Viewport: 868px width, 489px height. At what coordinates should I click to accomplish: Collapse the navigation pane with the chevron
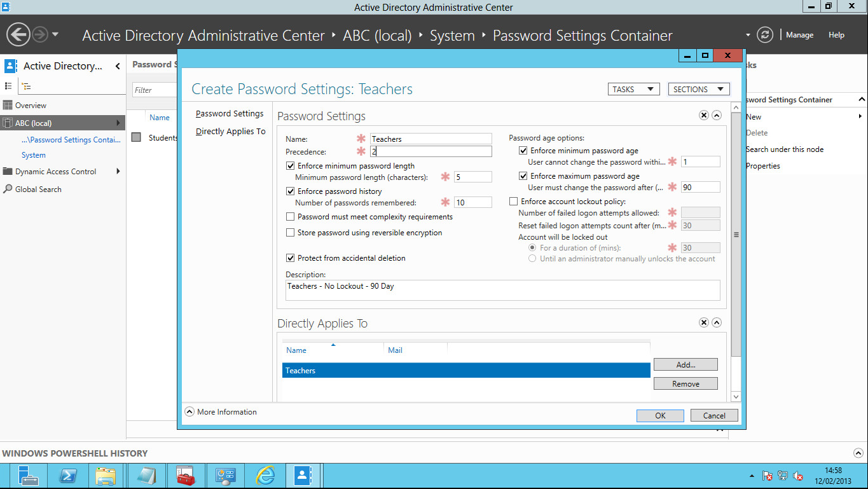[118, 65]
